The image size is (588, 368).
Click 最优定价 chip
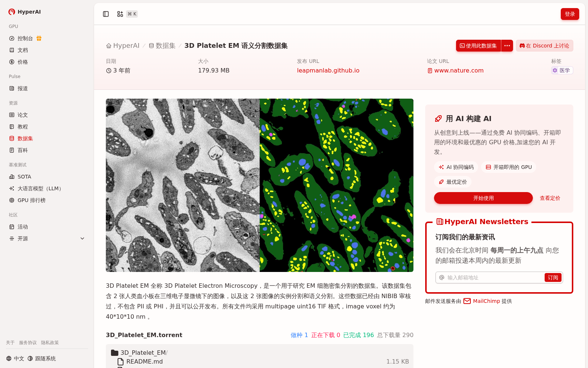pos(453,182)
